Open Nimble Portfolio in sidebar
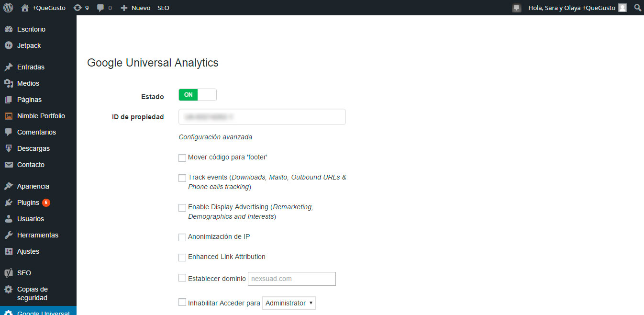 point(41,116)
